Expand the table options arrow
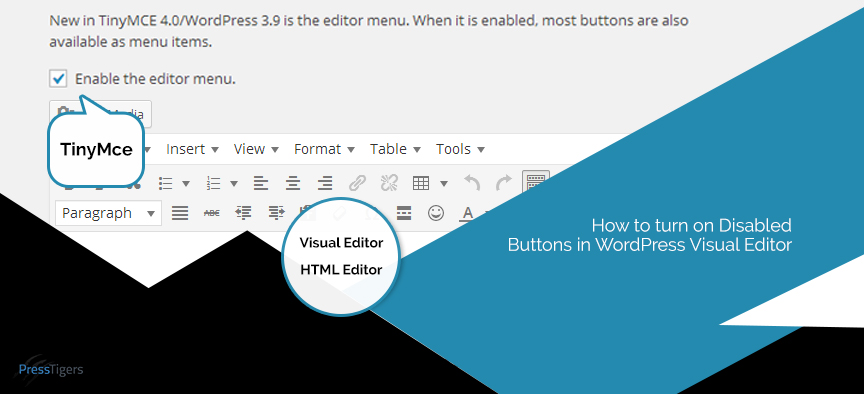The height and width of the screenshot is (394, 864). [x=444, y=183]
